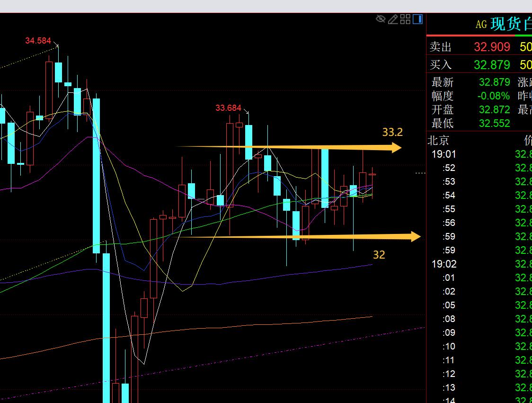Viewport: 532px width, 403px height.
Task: Click the 33.684 peak price marker
Action: pos(228,108)
